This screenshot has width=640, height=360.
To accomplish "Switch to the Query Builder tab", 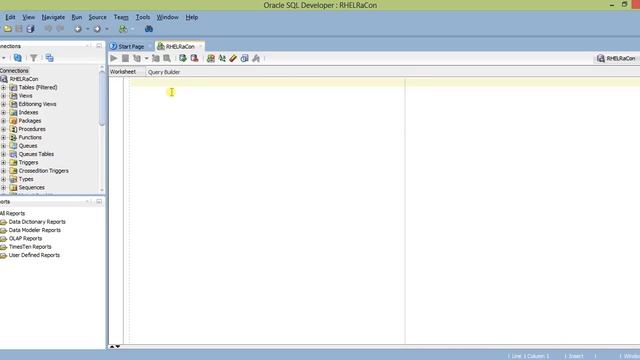I will pyautogui.click(x=164, y=72).
